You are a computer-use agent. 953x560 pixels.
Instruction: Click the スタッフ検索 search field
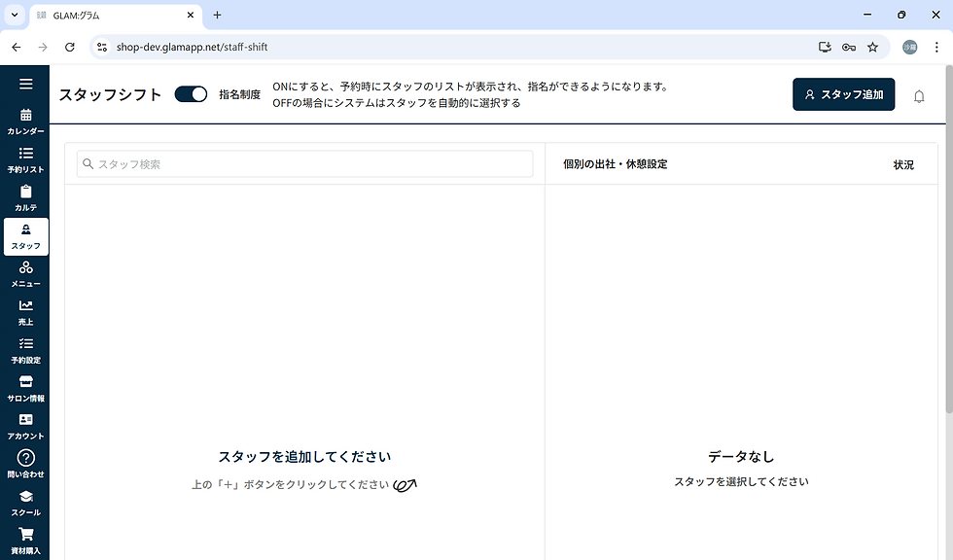(304, 163)
